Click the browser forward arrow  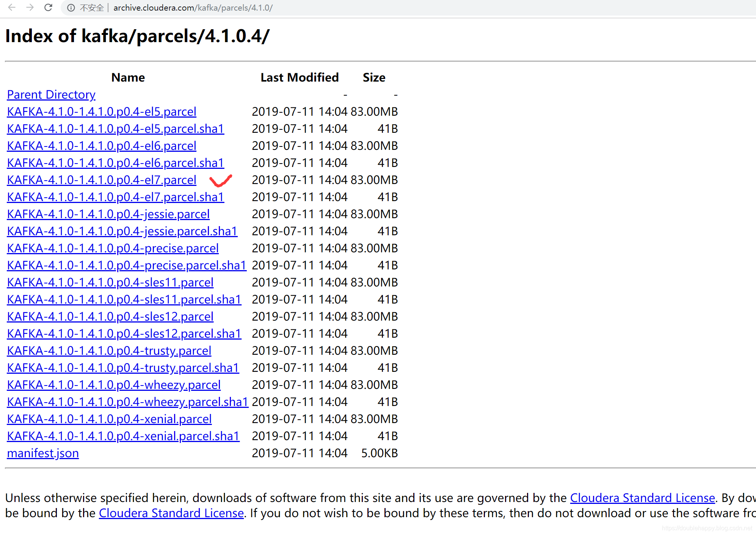click(x=30, y=8)
